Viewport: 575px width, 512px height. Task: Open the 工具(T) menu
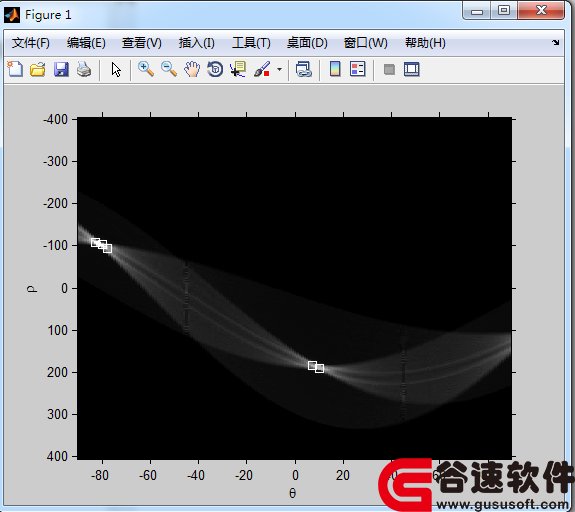coord(251,43)
